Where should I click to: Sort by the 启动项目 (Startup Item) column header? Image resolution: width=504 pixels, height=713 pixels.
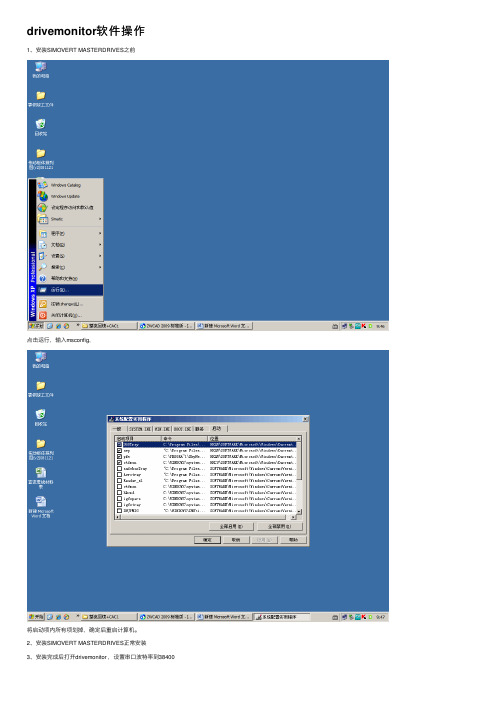coord(139,438)
